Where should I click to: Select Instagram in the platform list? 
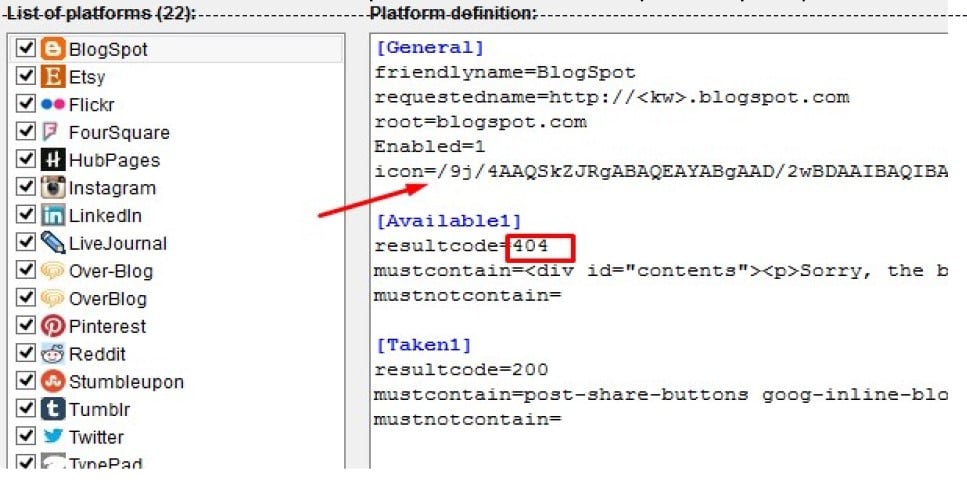pos(112,188)
